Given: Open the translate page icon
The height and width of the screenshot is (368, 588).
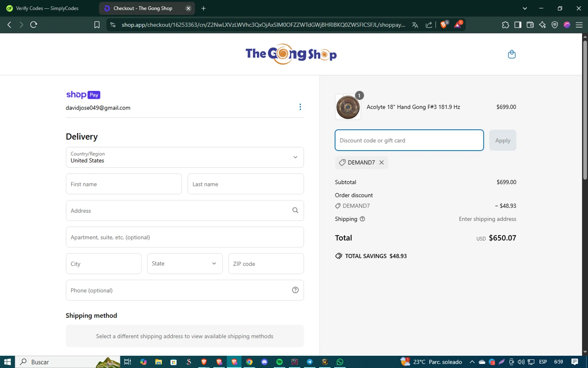Looking at the screenshot, I should point(415,25).
